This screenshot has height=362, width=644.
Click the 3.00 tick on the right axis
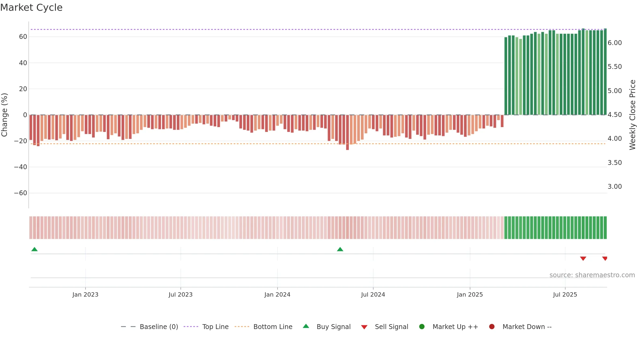(615, 187)
